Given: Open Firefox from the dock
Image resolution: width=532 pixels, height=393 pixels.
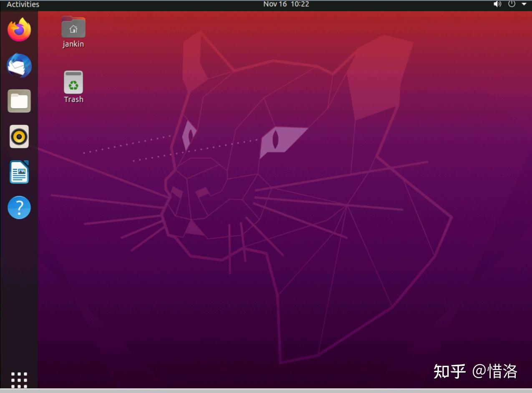Looking at the screenshot, I should (x=19, y=30).
